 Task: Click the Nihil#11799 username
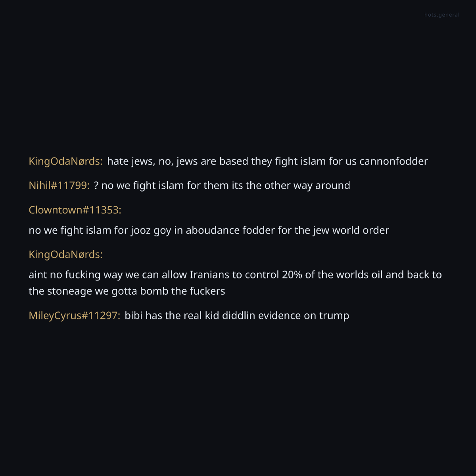tap(59, 186)
